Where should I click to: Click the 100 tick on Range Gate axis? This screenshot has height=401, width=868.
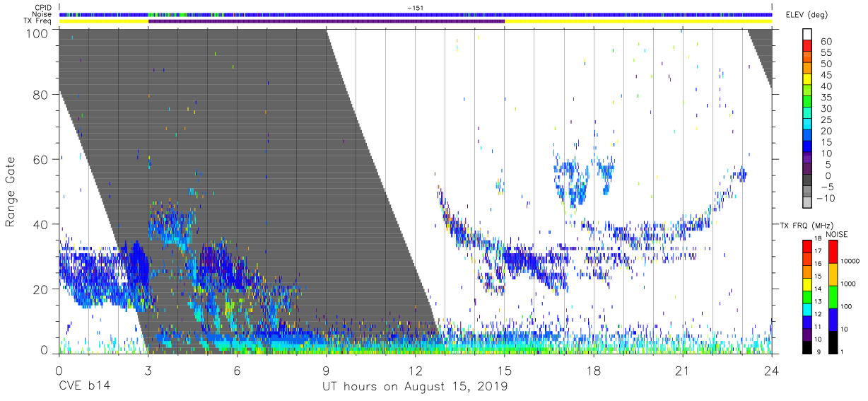point(37,33)
